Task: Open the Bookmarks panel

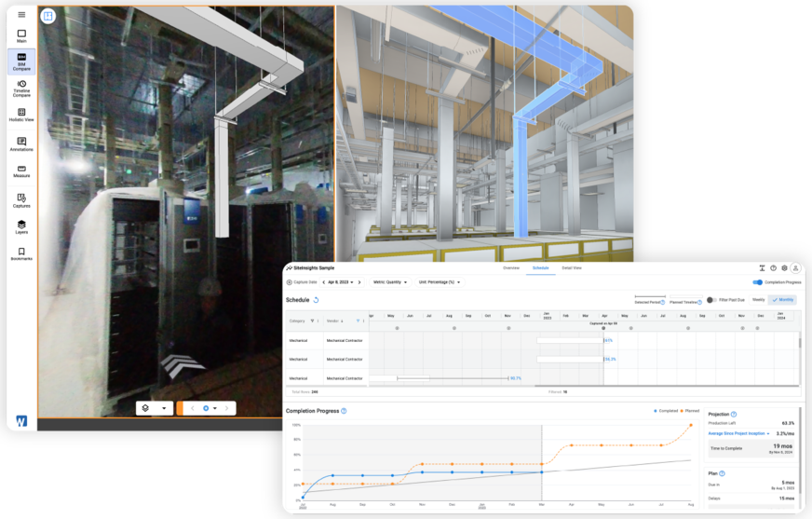Action: 21,253
